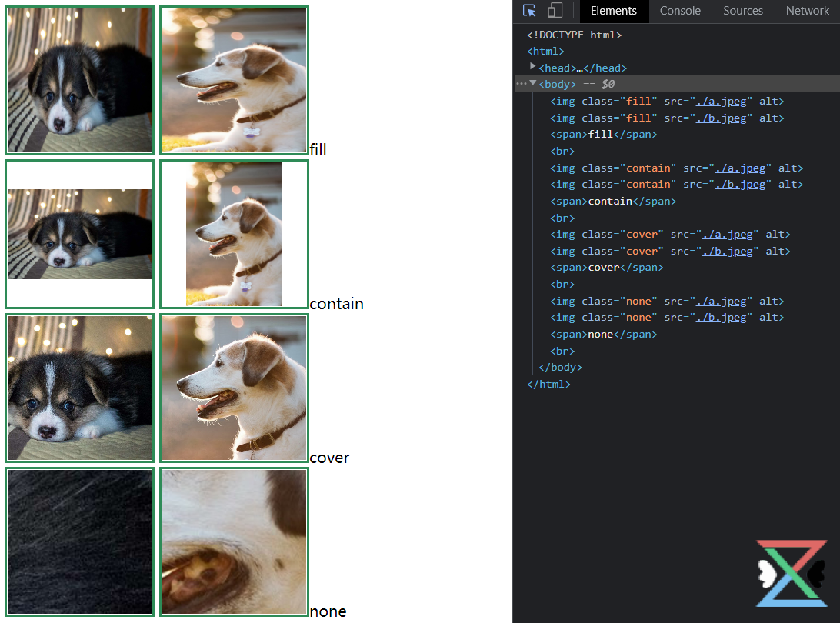Screen dimensions: 840x623
Task: Select the <body> node text
Action: click(558, 84)
